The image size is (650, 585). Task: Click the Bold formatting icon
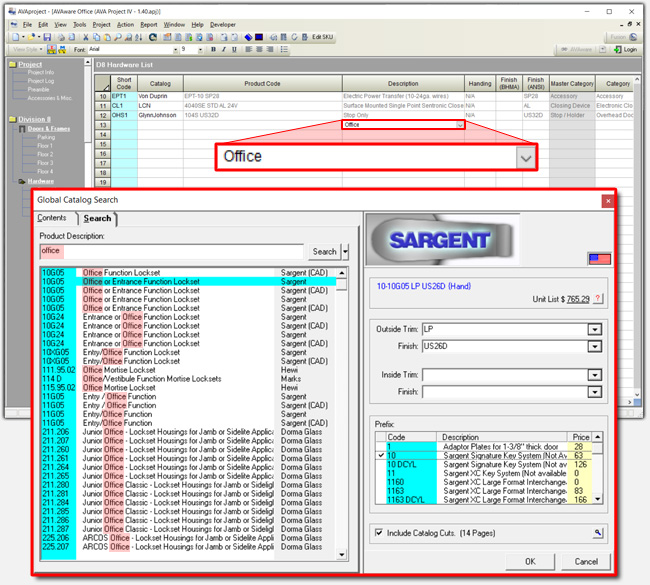(x=213, y=49)
